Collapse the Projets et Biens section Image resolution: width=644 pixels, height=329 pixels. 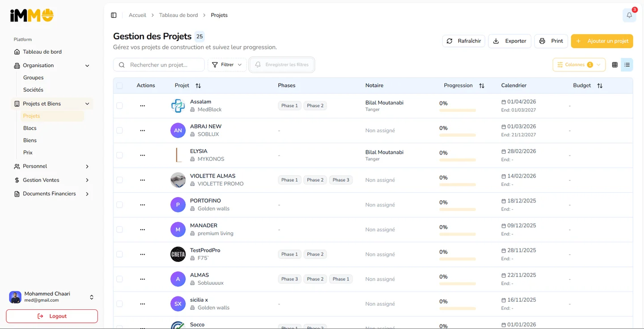pos(52,104)
